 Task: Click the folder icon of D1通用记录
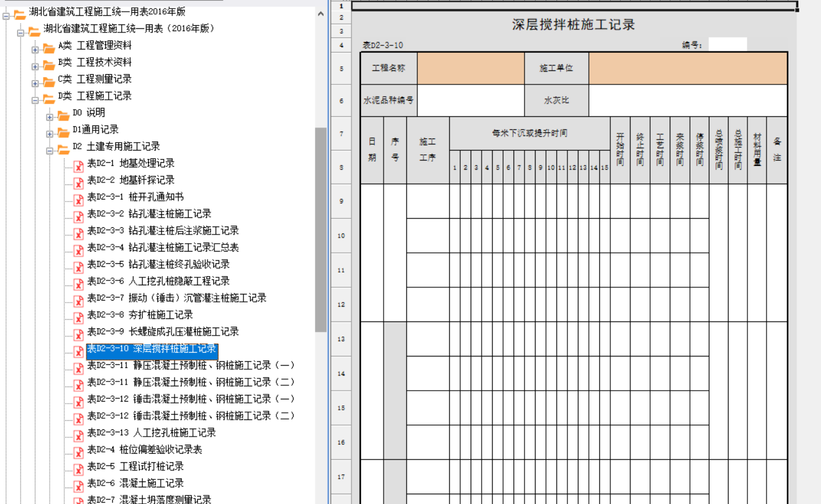click(x=64, y=132)
